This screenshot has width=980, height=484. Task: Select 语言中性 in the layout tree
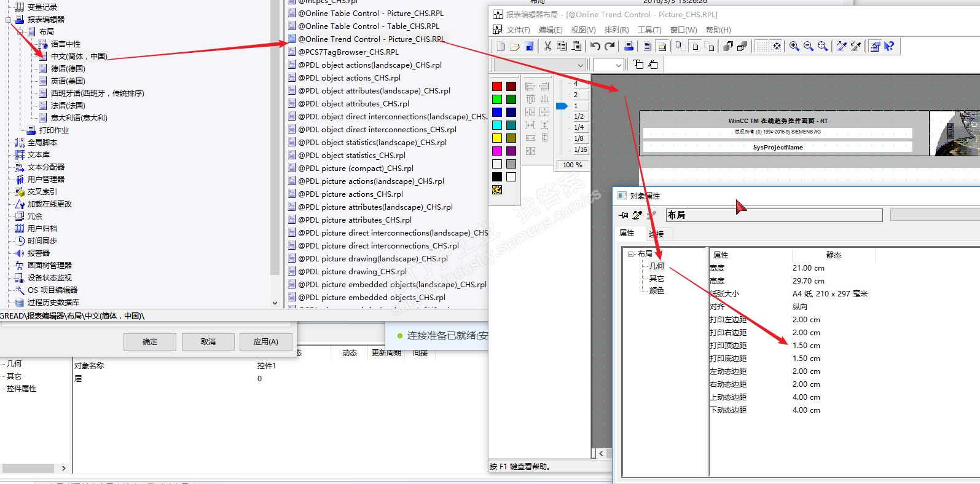click(x=66, y=44)
